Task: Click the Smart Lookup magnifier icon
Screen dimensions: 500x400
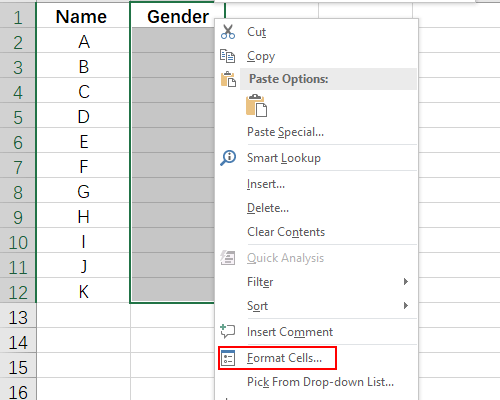Action: point(228,158)
